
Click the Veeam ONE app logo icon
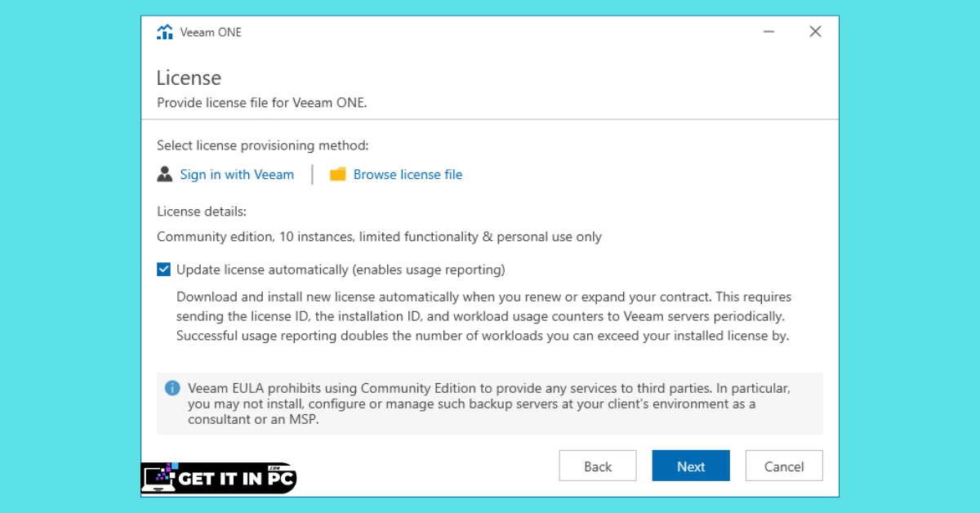point(165,33)
